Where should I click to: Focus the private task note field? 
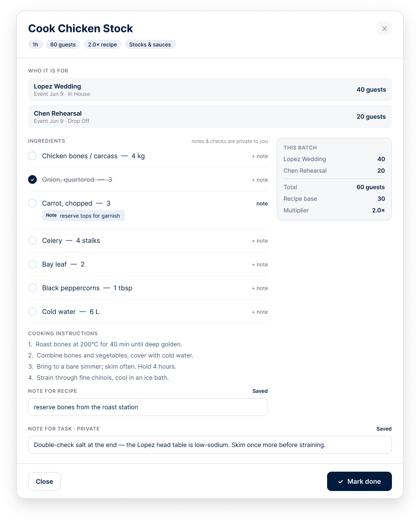pyautogui.click(x=210, y=445)
